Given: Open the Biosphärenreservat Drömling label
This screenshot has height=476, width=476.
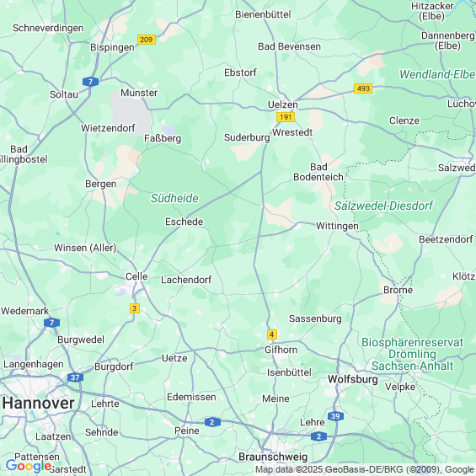Looking at the screenshot, I should pos(412,354).
